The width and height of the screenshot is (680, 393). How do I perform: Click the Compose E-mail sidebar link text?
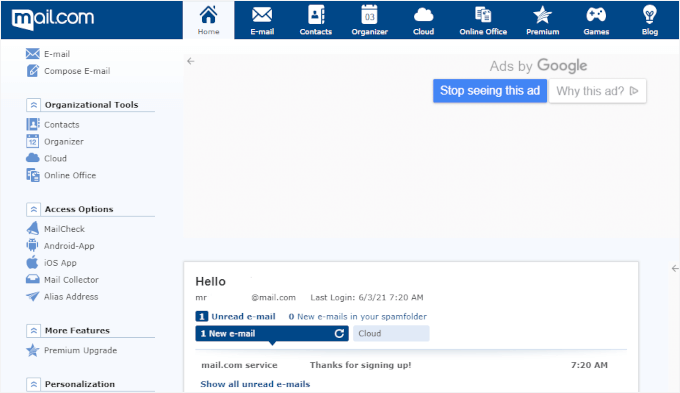point(77,71)
